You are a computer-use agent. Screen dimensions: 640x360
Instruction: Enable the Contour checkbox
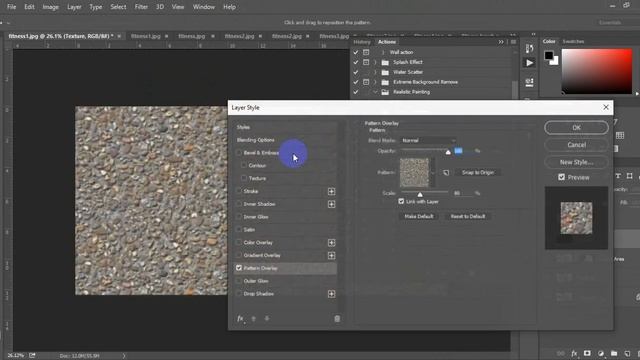coord(244,165)
